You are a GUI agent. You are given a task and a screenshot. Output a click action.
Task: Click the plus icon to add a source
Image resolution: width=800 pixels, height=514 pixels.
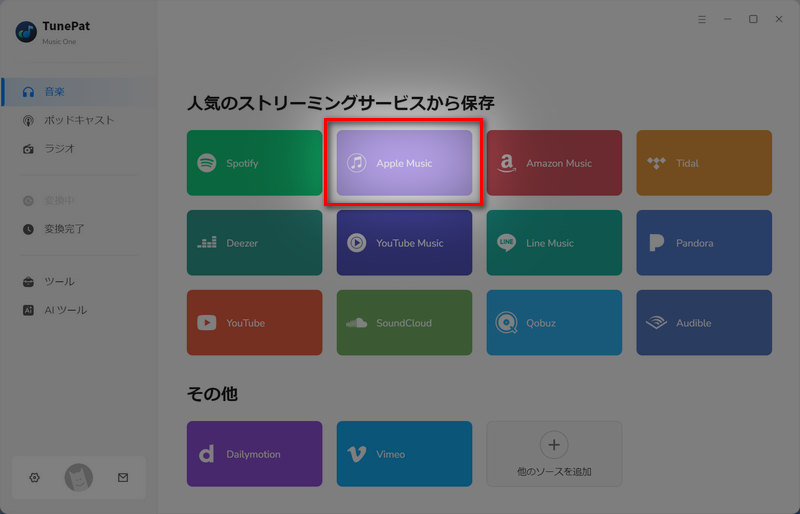[554, 445]
